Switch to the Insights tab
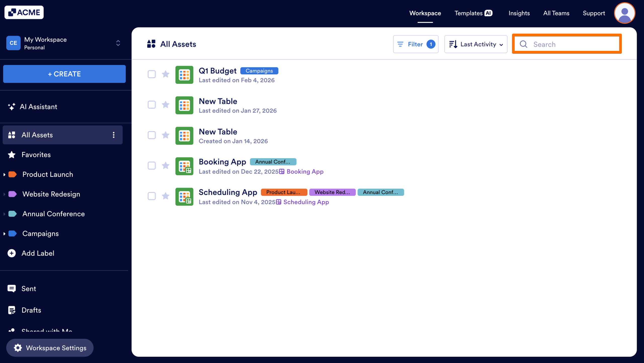 pyautogui.click(x=519, y=13)
